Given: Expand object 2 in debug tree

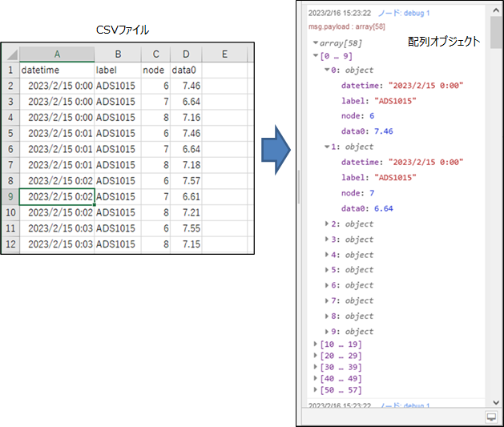Looking at the screenshot, I should (326, 224).
